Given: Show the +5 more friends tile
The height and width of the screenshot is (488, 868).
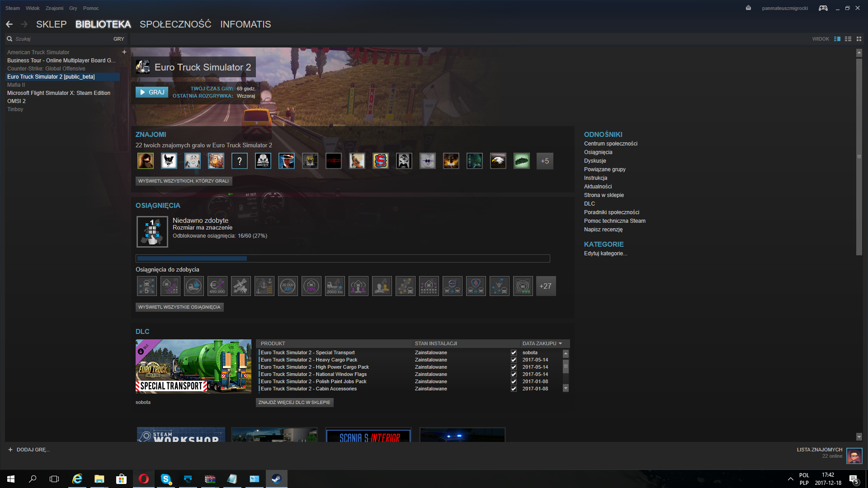Looking at the screenshot, I should pyautogui.click(x=545, y=161).
